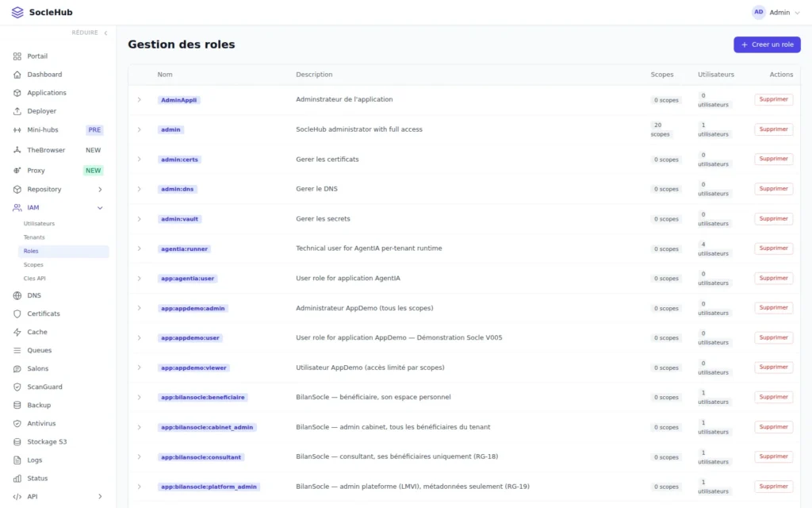The height and width of the screenshot is (508, 812).
Task: Click the Proxy icon in sidebar
Action: pos(17,171)
